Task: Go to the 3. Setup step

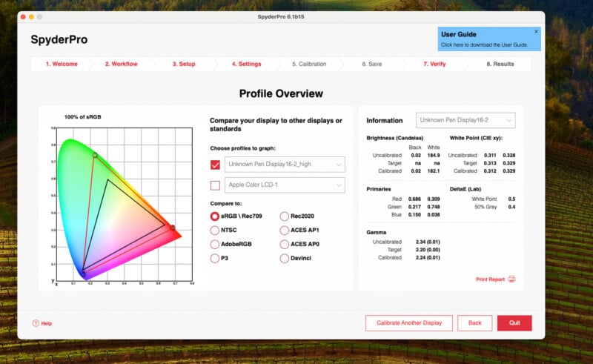Action: 184,64
